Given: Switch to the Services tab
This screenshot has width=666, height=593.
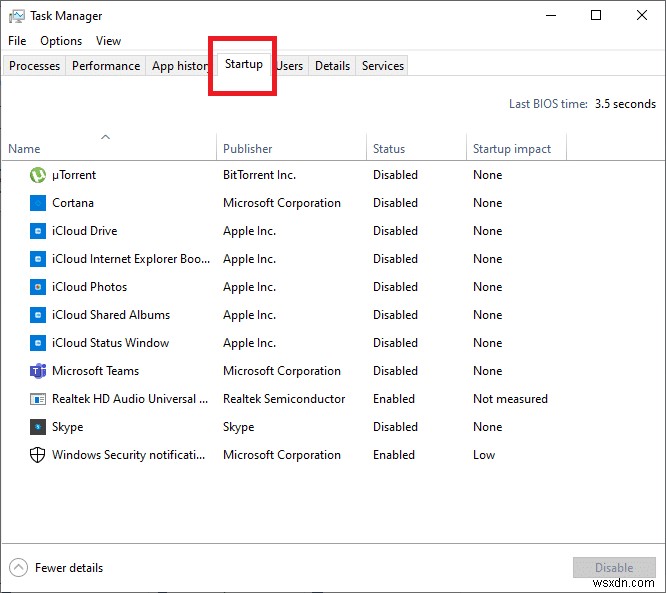Looking at the screenshot, I should point(383,66).
